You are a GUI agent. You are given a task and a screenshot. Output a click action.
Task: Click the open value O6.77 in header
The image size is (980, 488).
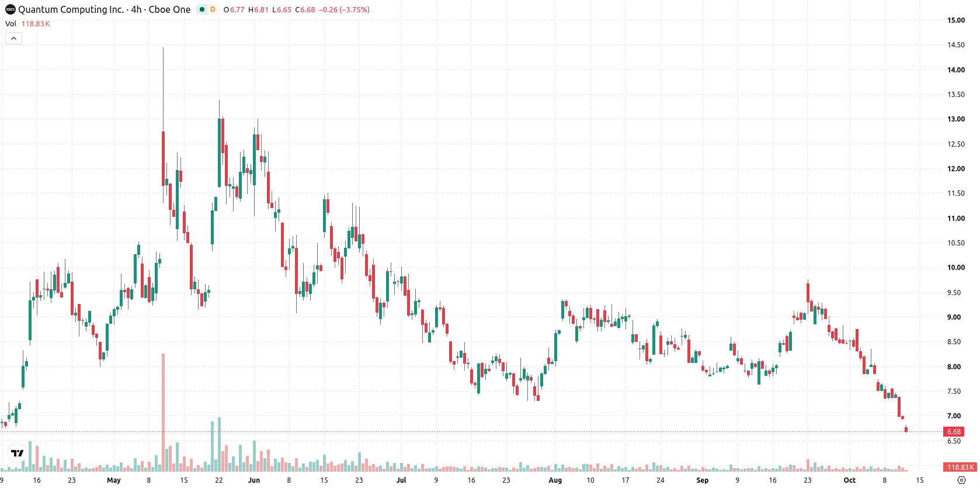[234, 10]
